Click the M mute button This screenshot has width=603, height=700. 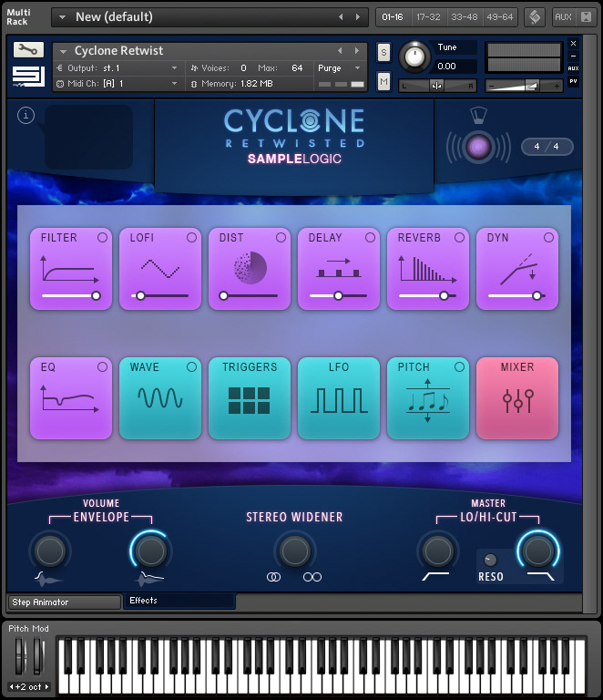tap(383, 81)
